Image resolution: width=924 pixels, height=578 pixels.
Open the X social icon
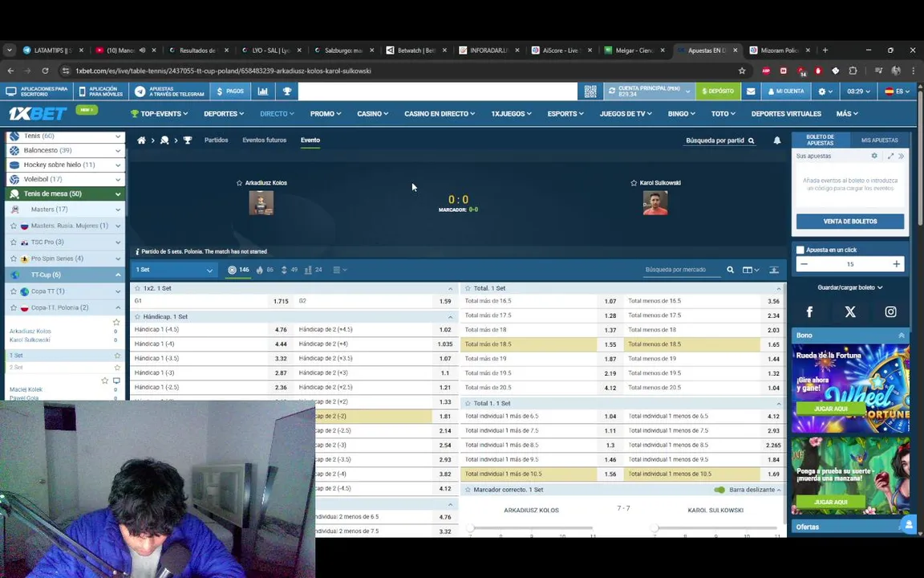tap(849, 311)
